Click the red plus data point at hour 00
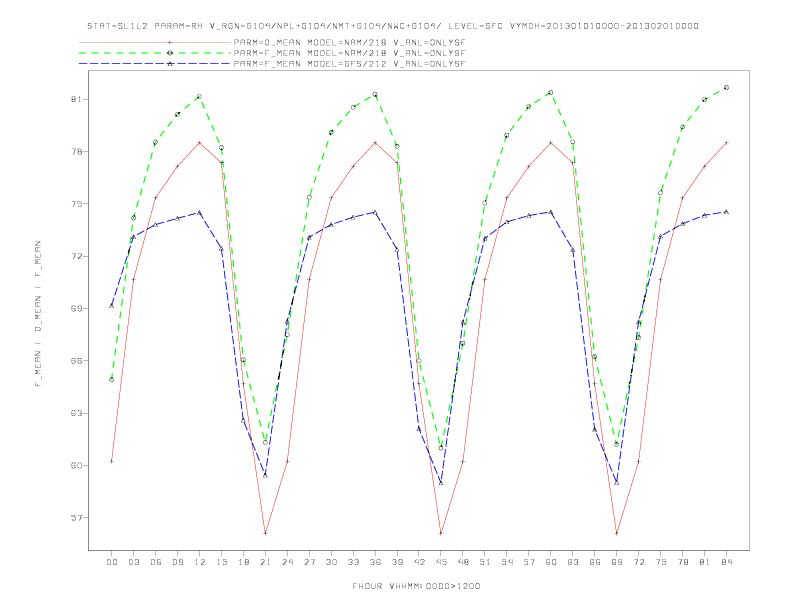 pos(112,461)
